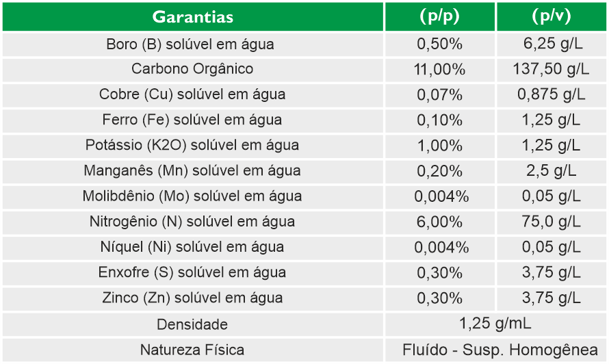Click the 2,5 g/L value cell
This screenshot has height=364, width=609.
pos(551,170)
